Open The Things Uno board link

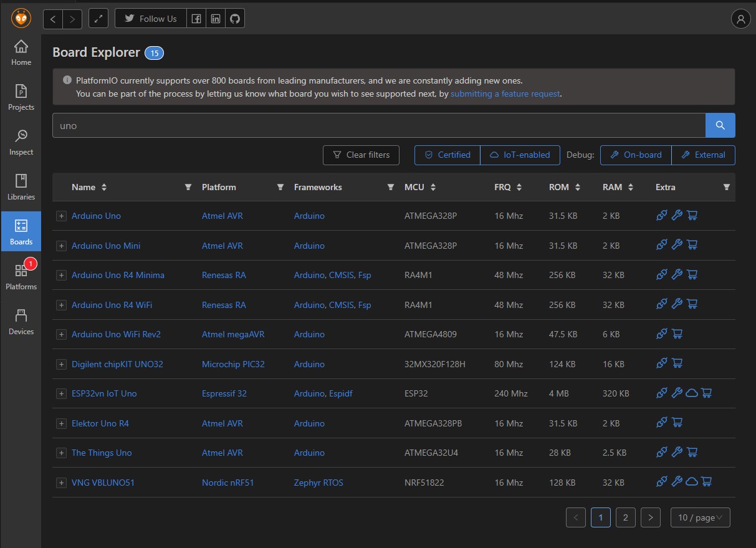(102, 453)
